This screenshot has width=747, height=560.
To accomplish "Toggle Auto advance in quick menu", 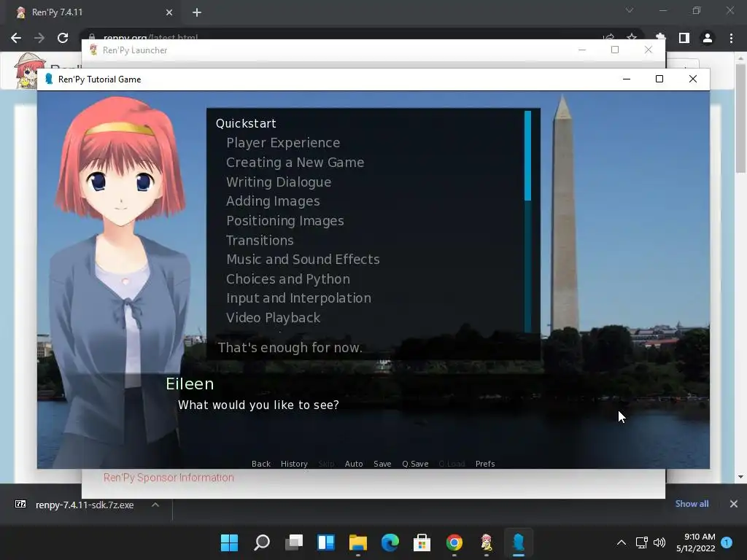I will tap(354, 464).
